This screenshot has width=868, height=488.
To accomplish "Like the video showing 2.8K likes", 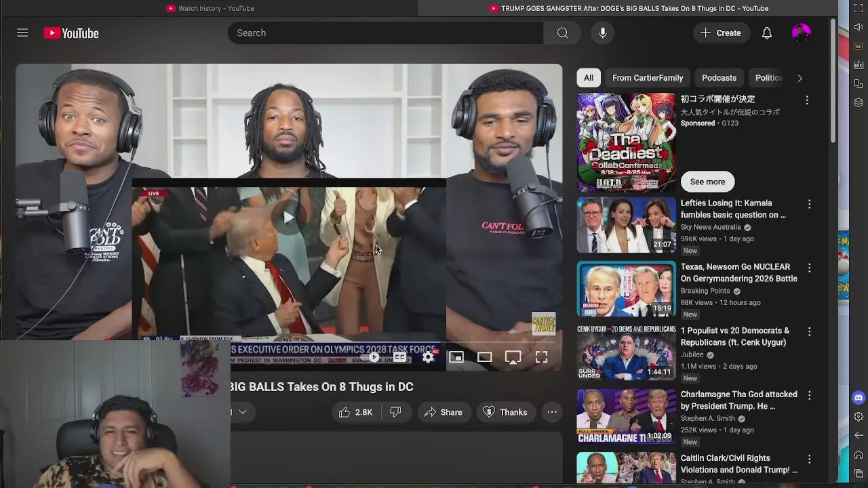I will coord(357,412).
